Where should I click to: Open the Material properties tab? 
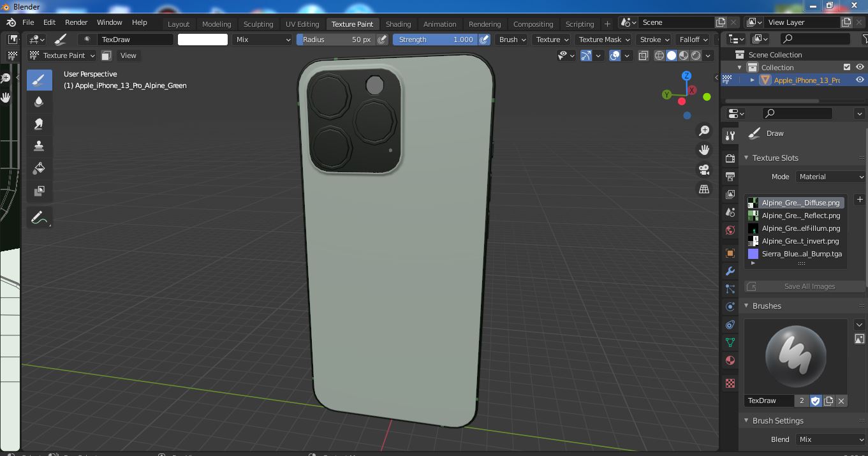point(730,360)
